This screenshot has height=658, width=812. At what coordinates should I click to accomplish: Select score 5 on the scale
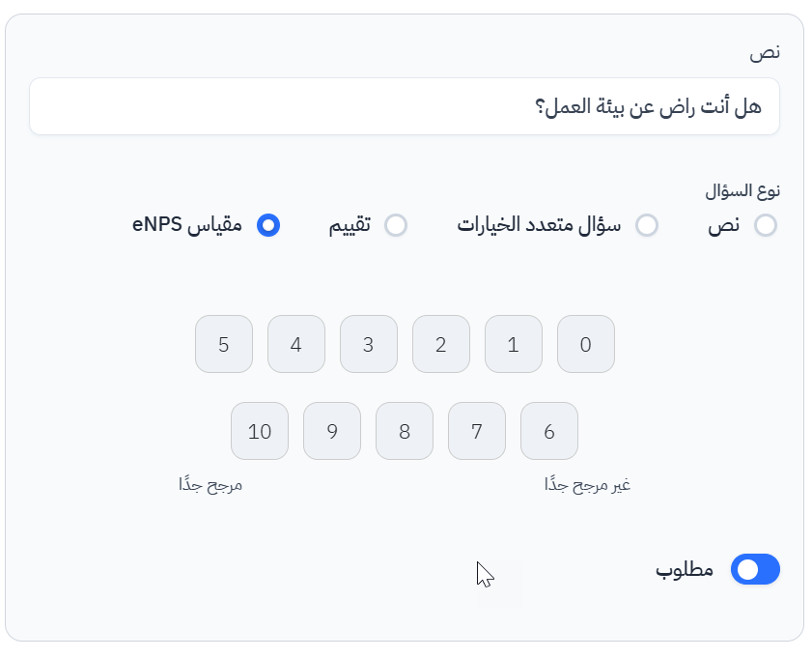point(224,344)
